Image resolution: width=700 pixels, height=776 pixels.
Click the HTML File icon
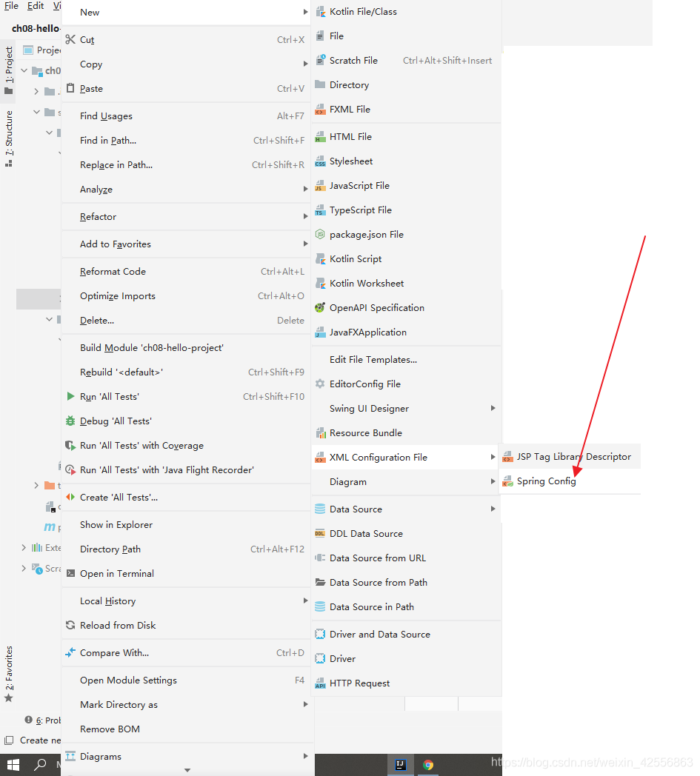click(x=320, y=136)
